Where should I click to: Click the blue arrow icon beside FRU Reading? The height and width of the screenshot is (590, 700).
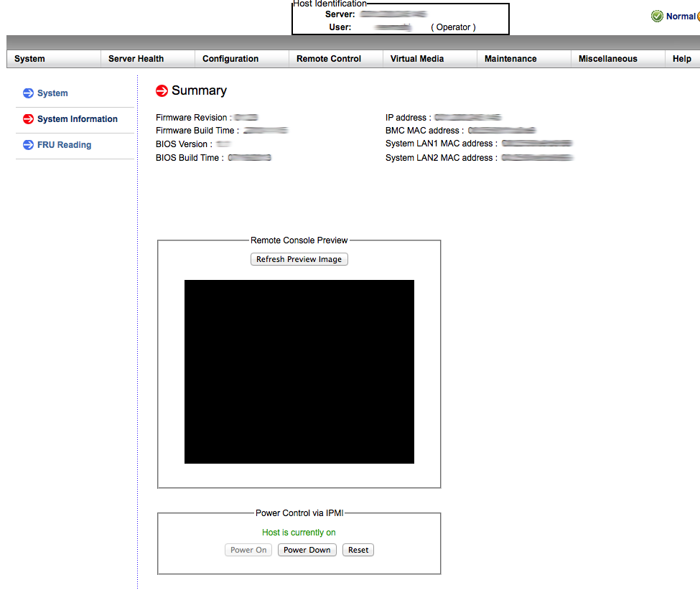coord(28,145)
